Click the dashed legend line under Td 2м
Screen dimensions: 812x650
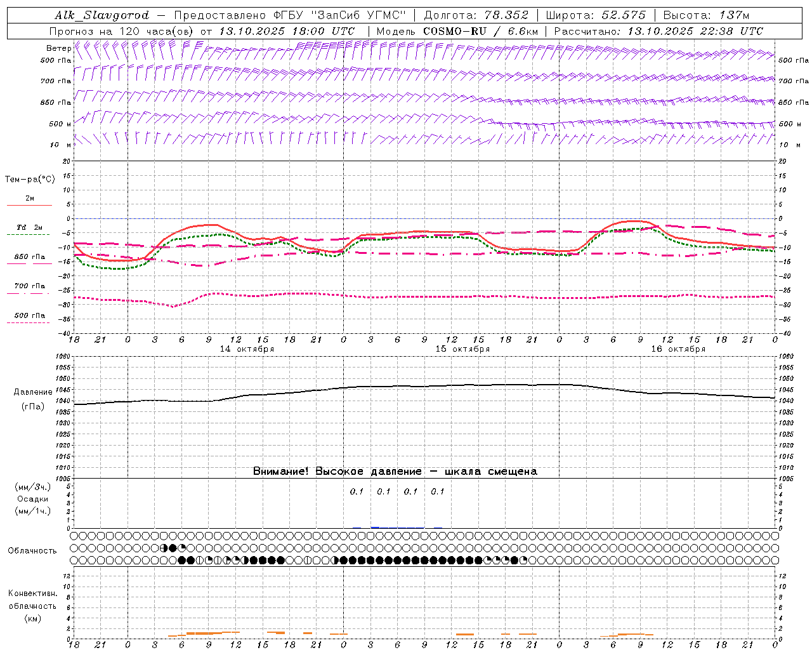point(29,234)
